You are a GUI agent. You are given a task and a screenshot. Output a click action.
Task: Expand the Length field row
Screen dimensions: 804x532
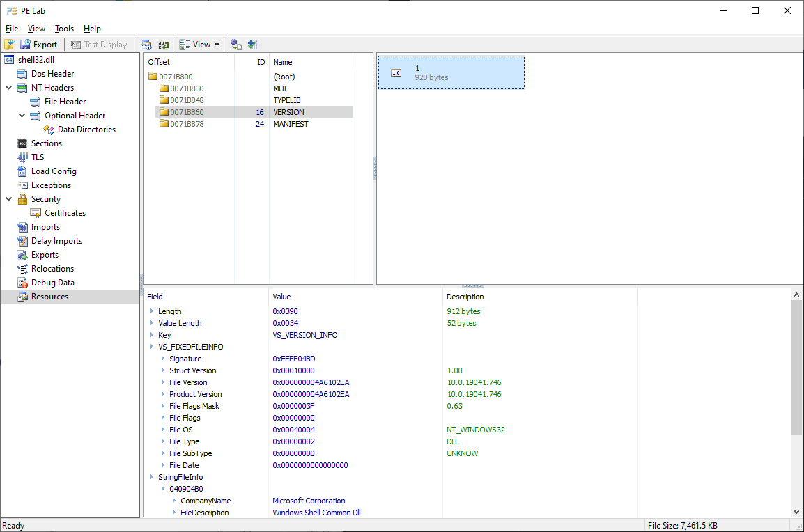click(x=152, y=311)
